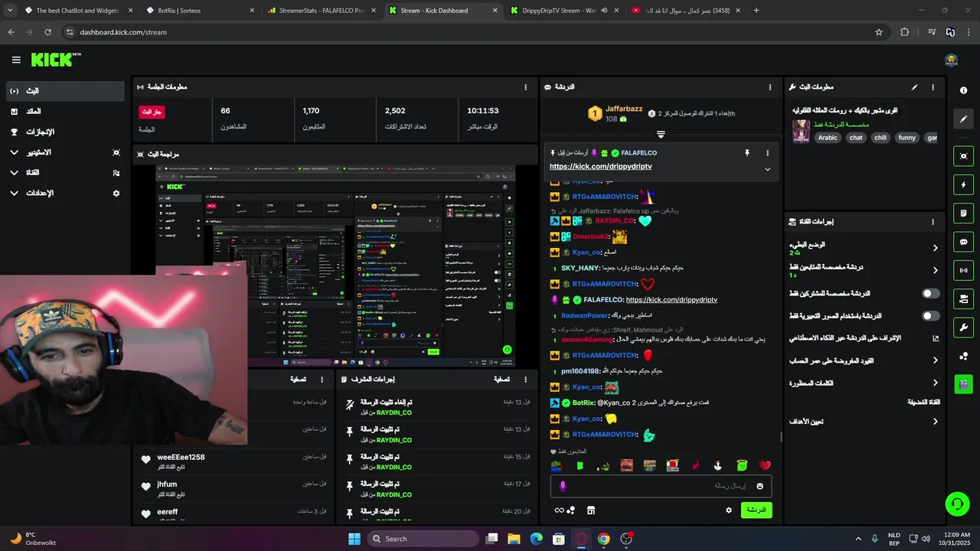Click the ارسال رسالة message input field
The image size is (980, 551).
pyautogui.click(x=661, y=486)
